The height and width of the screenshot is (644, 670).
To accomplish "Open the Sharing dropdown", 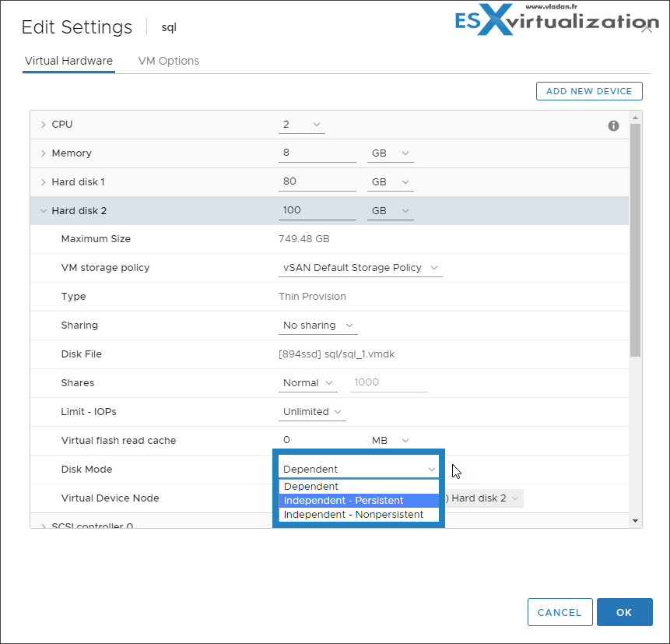I will [x=318, y=326].
